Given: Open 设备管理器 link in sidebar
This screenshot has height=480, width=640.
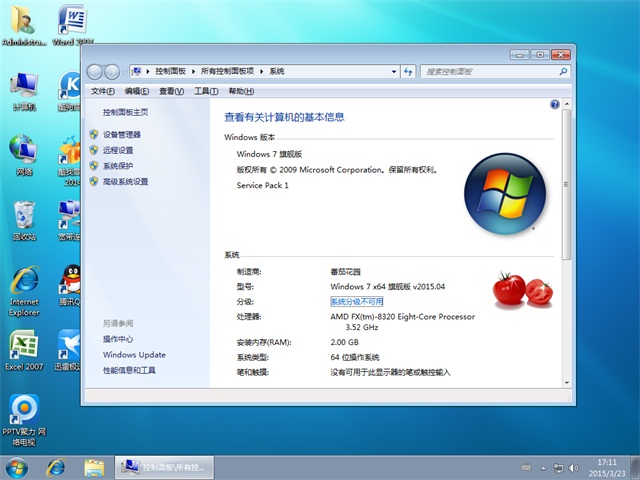Looking at the screenshot, I should pyautogui.click(x=122, y=134).
